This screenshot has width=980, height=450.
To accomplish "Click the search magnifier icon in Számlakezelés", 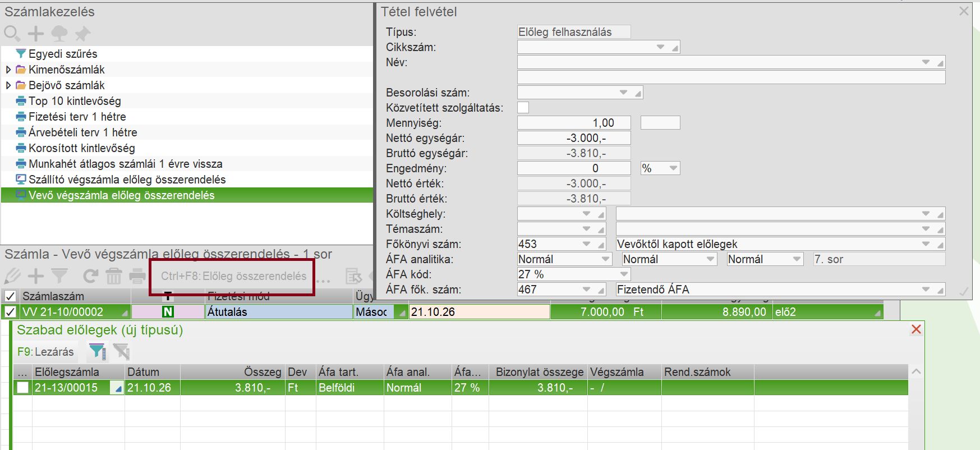I will tap(12, 34).
